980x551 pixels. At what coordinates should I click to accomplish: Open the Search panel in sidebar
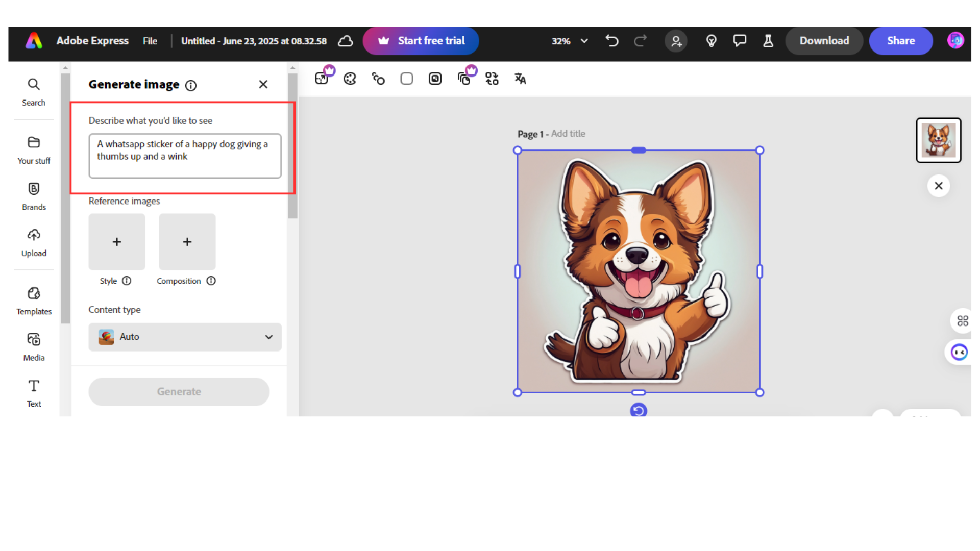click(x=34, y=91)
